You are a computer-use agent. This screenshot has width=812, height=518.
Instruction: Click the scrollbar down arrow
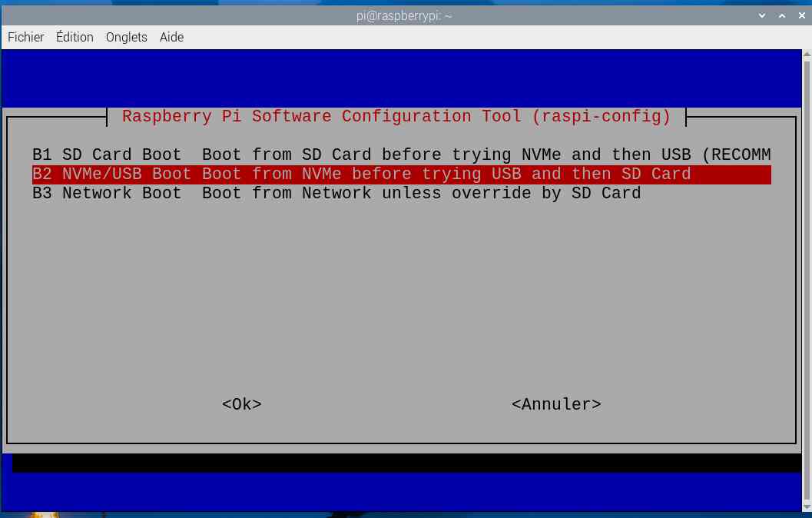(807, 508)
